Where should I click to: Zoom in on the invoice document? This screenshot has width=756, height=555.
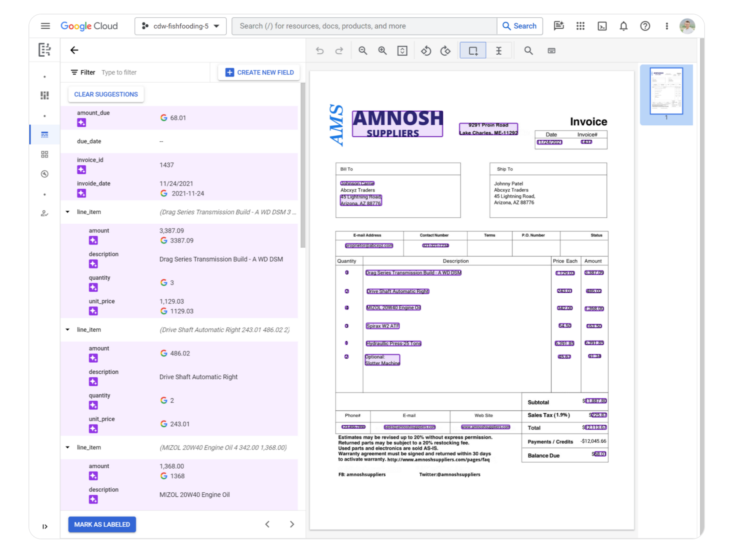click(x=382, y=51)
